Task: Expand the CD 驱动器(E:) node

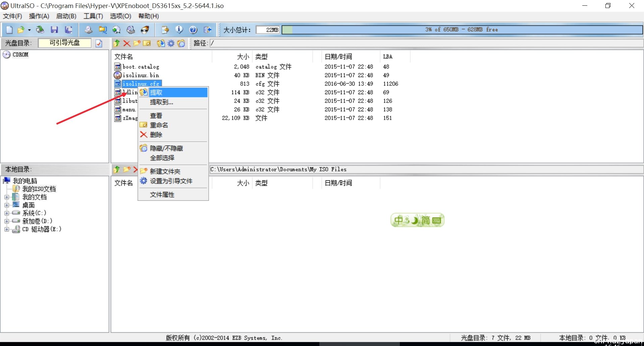Action: [x=6, y=229]
